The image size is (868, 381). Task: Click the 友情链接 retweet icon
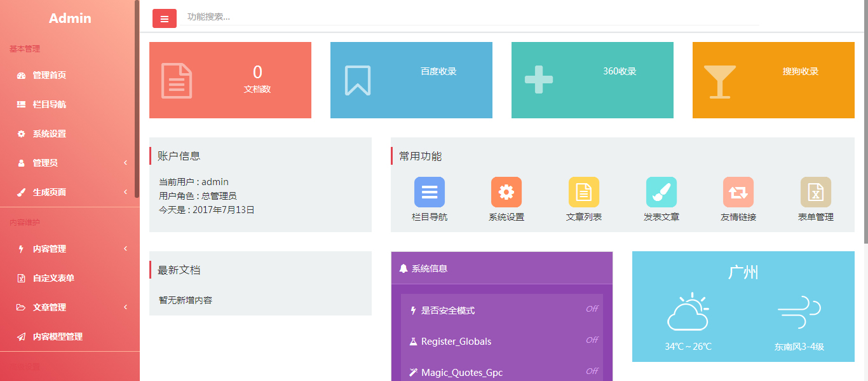click(x=738, y=192)
